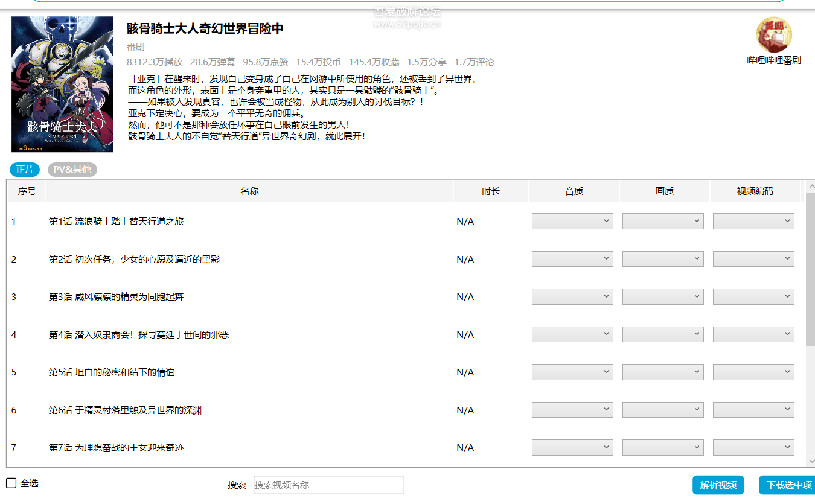
Task: Click the 名称 column header
Action: click(x=249, y=190)
